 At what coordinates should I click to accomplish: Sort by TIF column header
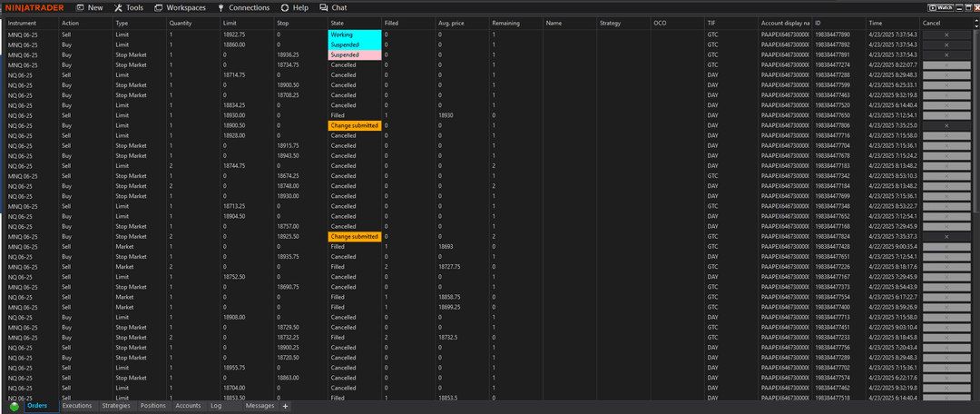click(730, 23)
